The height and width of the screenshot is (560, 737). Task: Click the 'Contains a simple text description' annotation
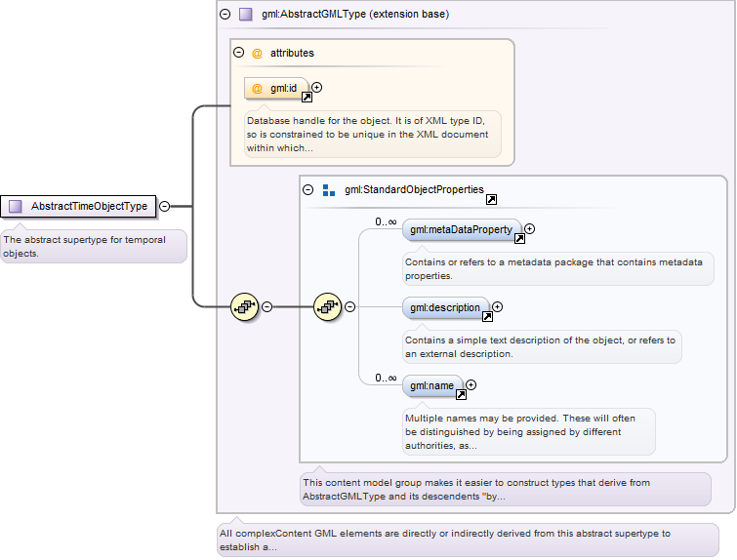[542, 346]
